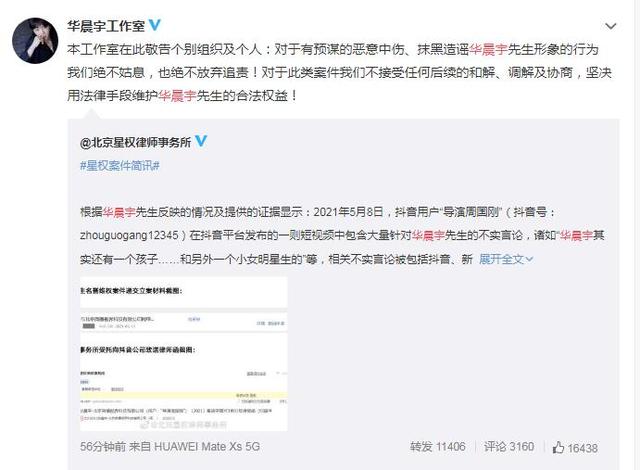This screenshot has width=640, height=470.
Task: Click verified badge beside 华晨宇工作室
Action: [155, 25]
